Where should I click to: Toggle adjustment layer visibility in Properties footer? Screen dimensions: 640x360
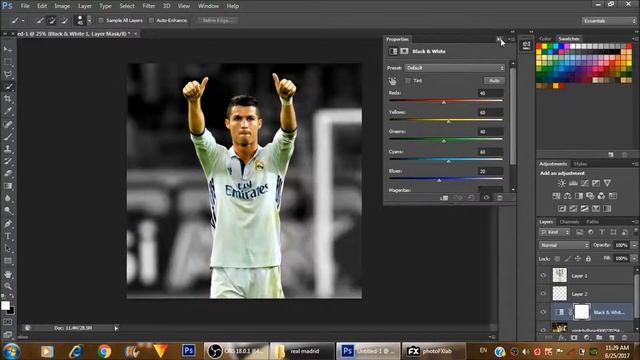click(x=486, y=198)
